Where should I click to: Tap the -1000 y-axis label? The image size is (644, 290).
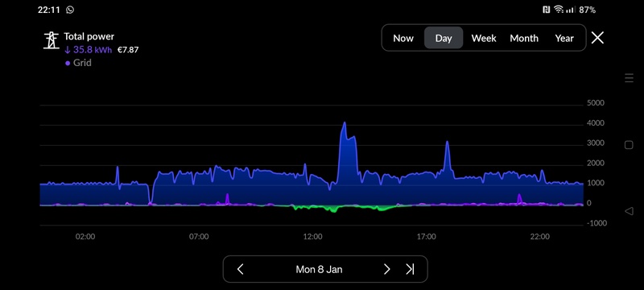596,223
